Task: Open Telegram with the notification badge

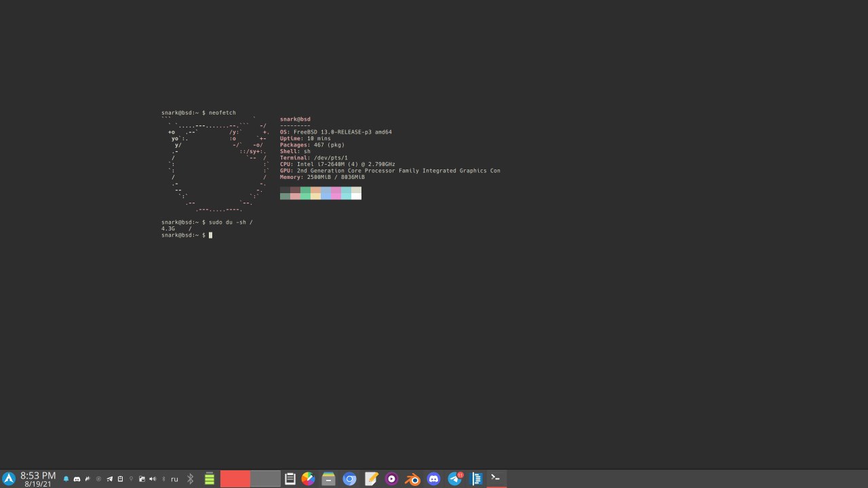Action: pyautogui.click(x=455, y=479)
